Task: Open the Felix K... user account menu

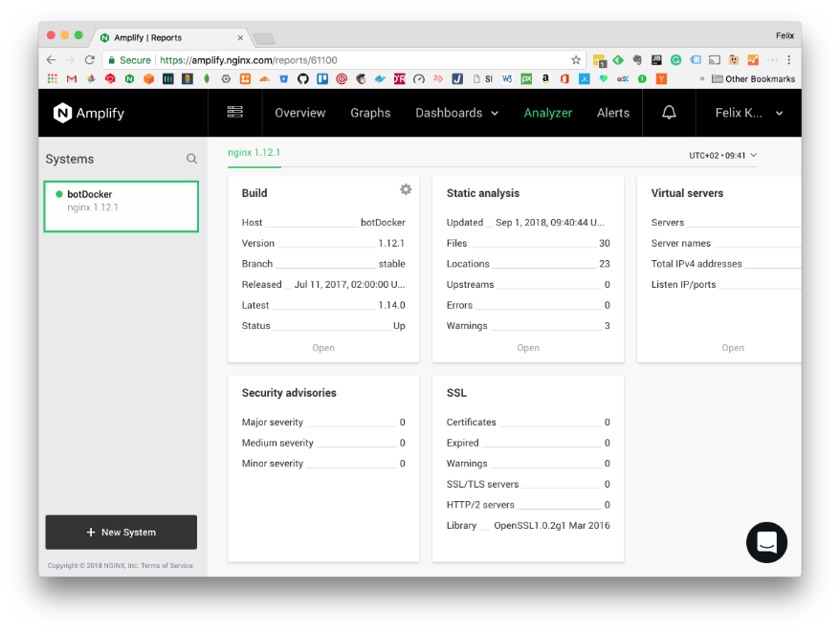Action: click(x=749, y=113)
